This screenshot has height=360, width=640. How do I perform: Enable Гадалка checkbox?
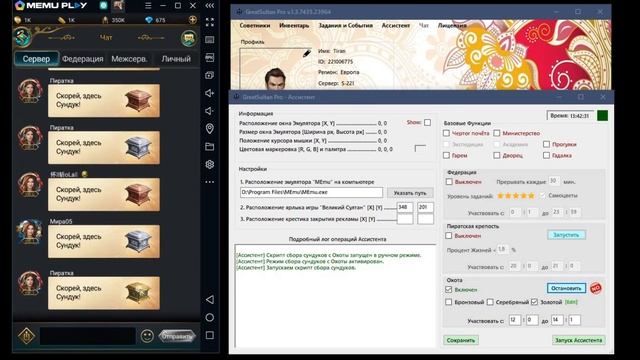547,156
